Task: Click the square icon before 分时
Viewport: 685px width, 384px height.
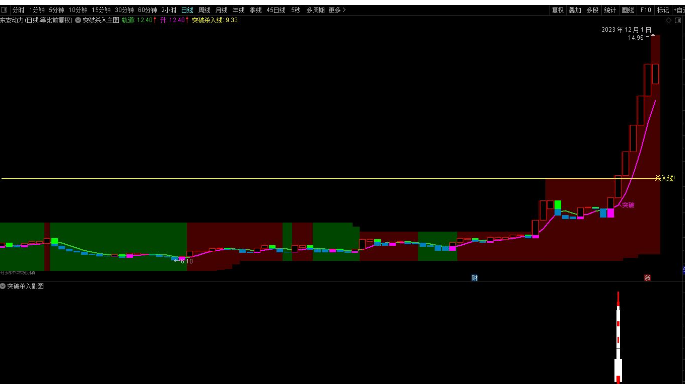Action: (4, 10)
